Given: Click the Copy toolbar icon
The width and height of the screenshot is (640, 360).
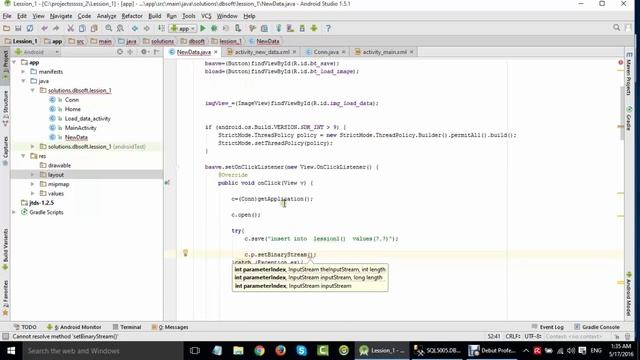Looking at the screenshot, I should (82, 28).
